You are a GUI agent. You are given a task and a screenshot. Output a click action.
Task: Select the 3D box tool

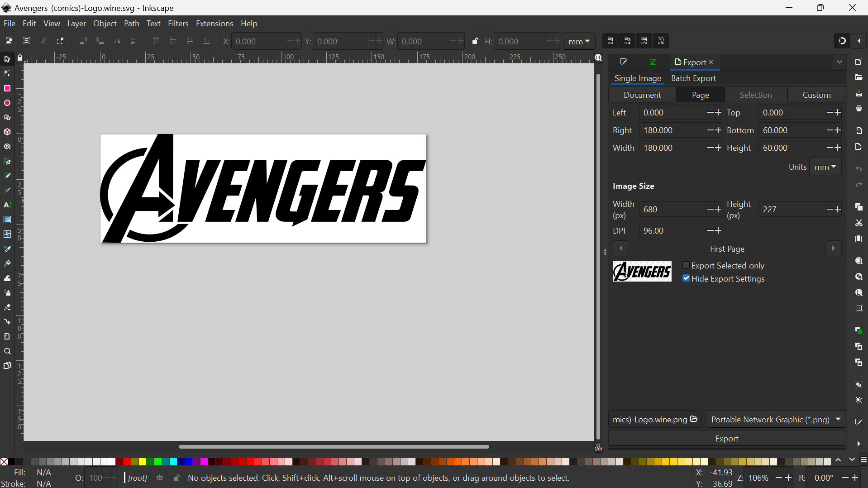[7, 132]
